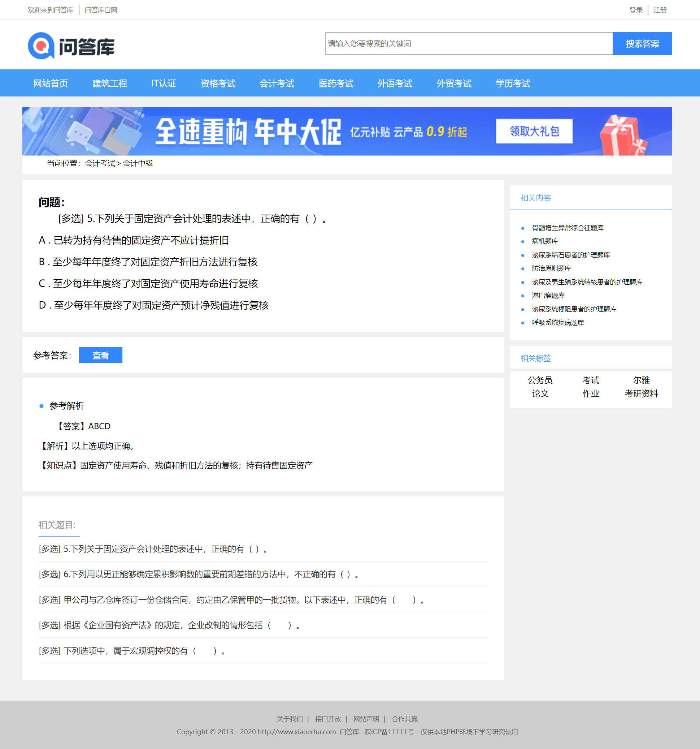This screenshot has height=749, width=700.
Task: Click 搜索答案 to search
Action: (x=642, y=43)
